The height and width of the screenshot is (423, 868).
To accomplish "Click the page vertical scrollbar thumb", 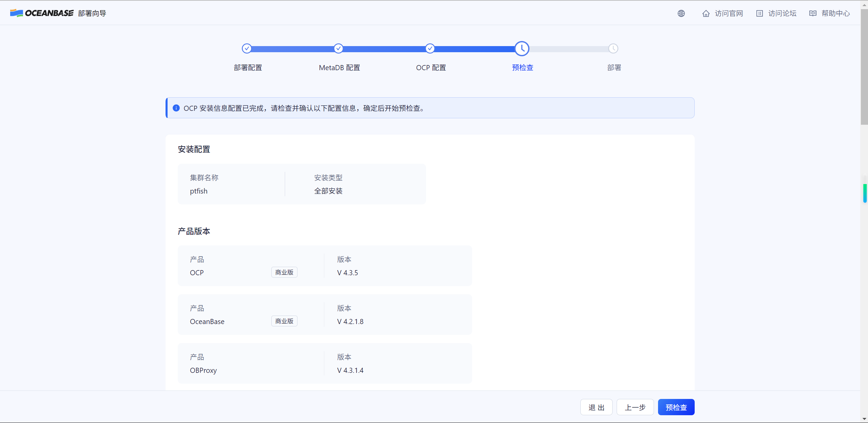I will 864,67.
